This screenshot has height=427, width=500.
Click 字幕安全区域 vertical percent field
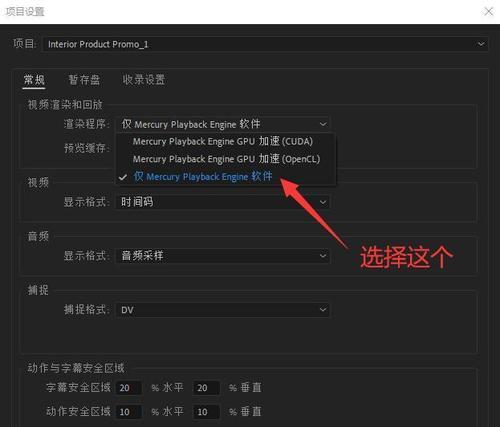coord(207,388)
